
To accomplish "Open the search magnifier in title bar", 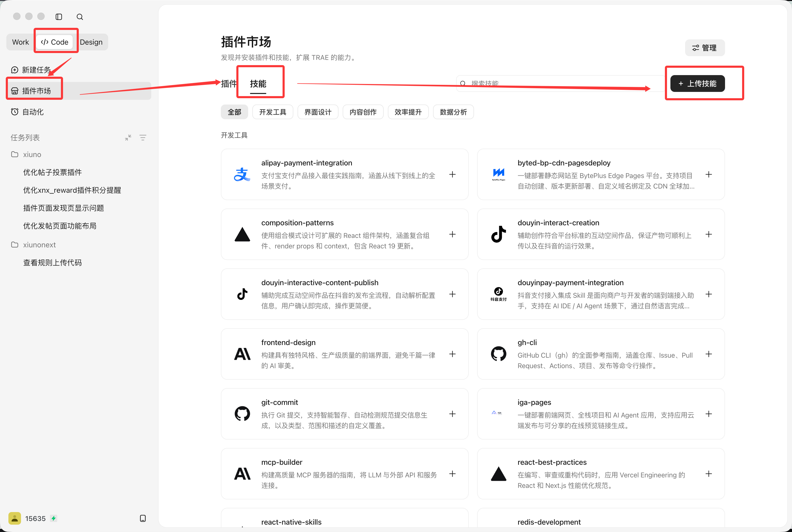I will pyautogui.click(x=80, y=17).
